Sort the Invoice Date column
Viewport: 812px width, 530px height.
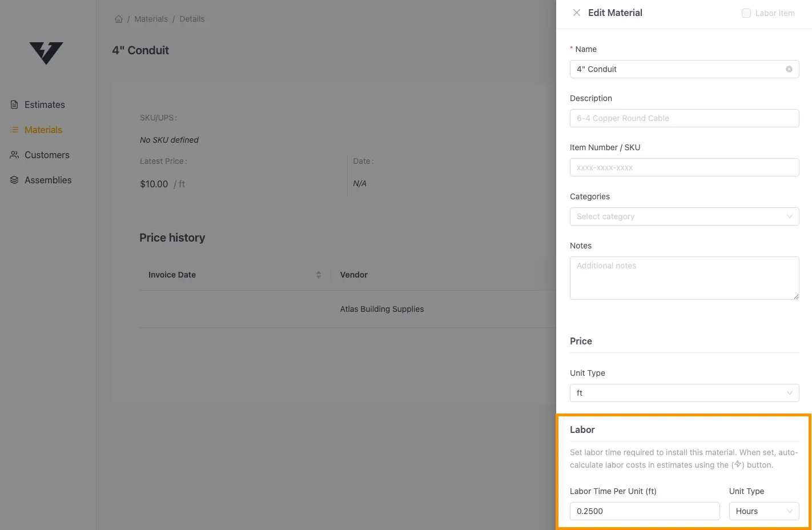pyautogui.click(x=318, y=274)
